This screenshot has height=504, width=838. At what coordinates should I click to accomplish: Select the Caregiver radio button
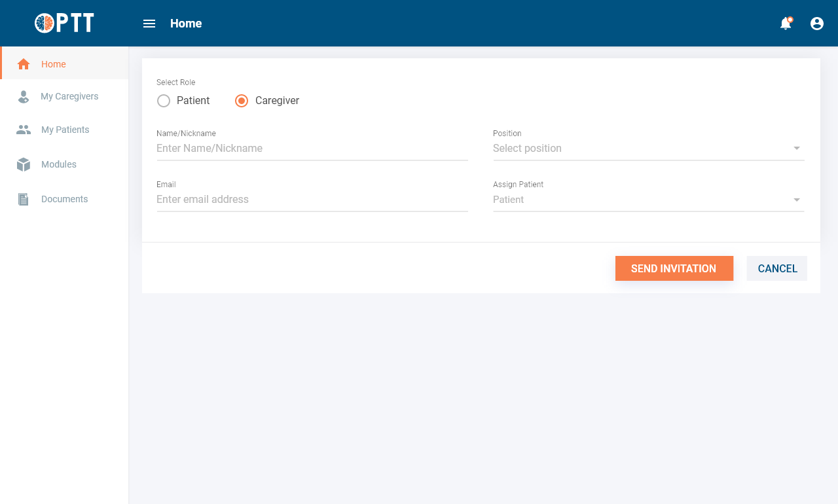pyautogui.click(x=242, y=101)
